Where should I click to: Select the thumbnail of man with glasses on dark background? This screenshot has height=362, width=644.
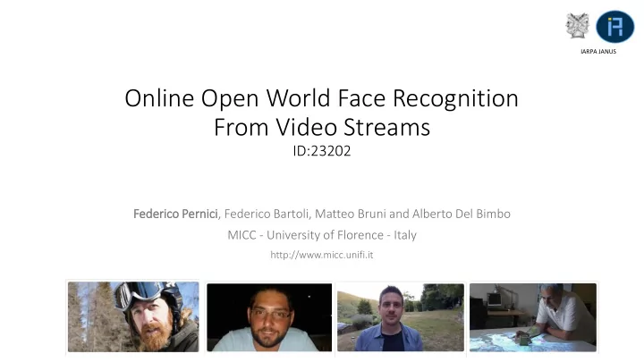tap(269, 317)
